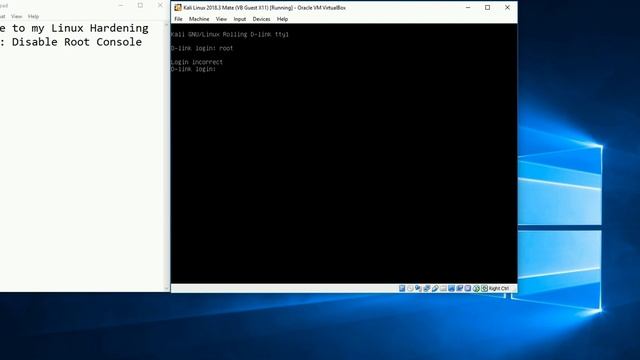Click the hard disk activity icon in VirtualBox status bar
This screenshot has width=640, height=360.
tap(402, 289)
